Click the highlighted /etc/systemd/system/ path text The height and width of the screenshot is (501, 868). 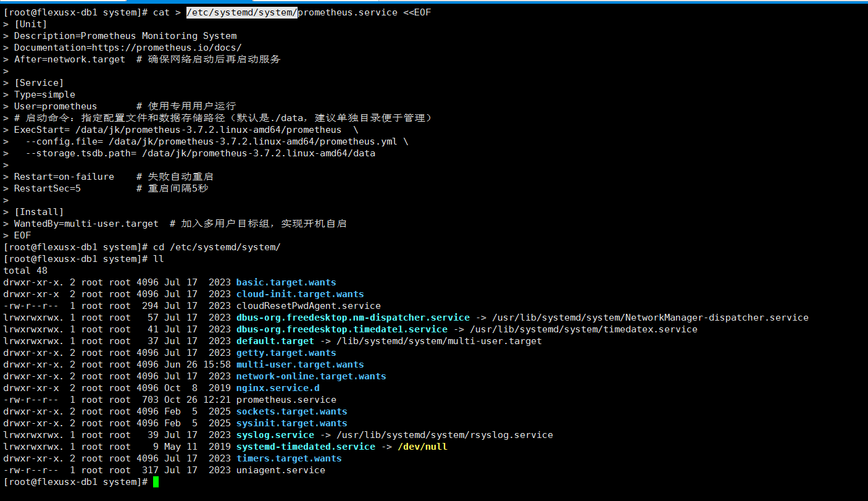[x=242, y=12]
